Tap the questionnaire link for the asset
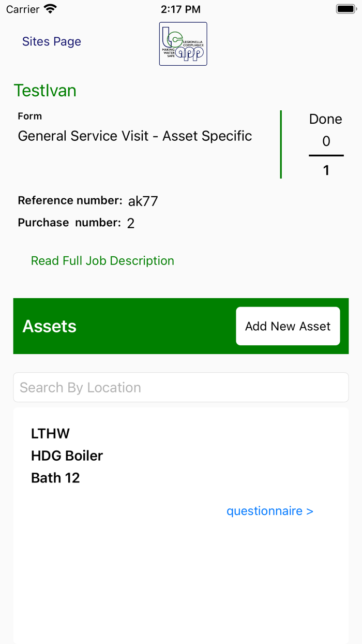This screenshot has height=644, width=362. click(x=269, y=511)
